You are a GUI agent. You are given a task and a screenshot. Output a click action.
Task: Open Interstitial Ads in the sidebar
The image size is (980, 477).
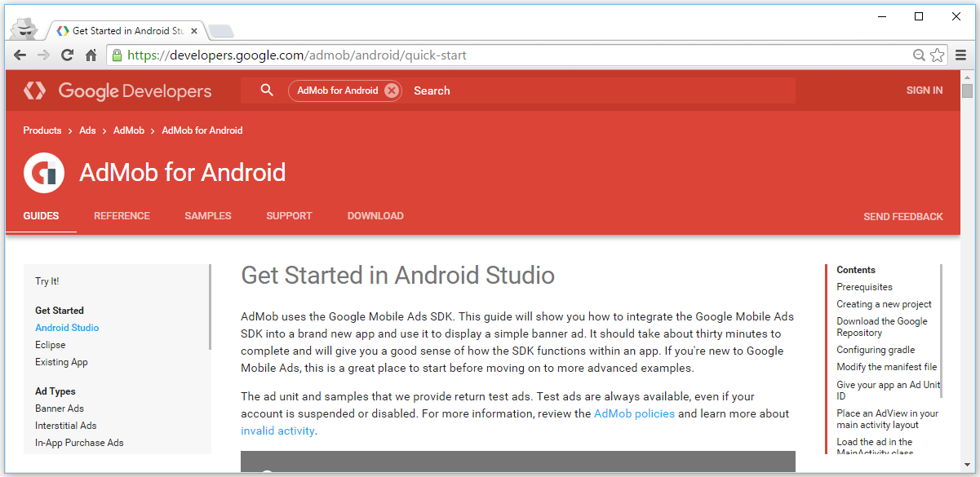(x=65, y=426)
